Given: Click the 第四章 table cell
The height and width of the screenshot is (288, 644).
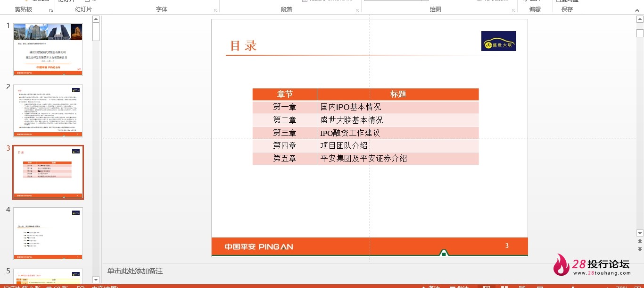Looking at the screenshot, I should 285,145.
